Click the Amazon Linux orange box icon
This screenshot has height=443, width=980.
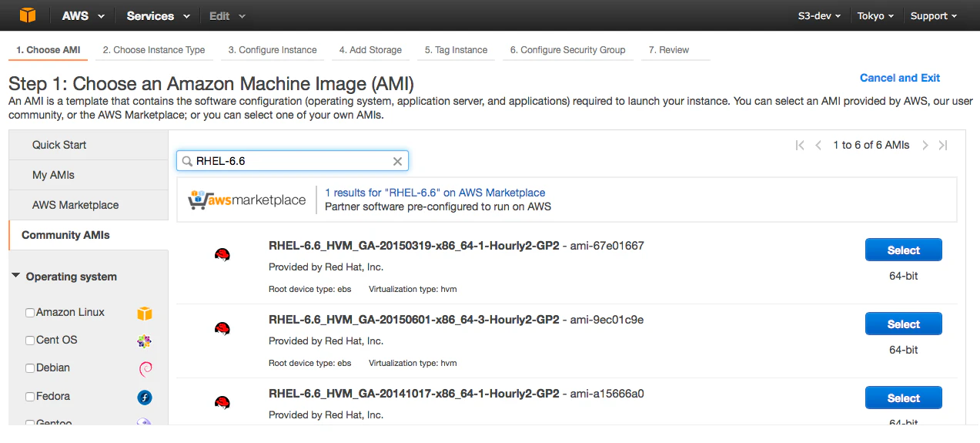145,313
